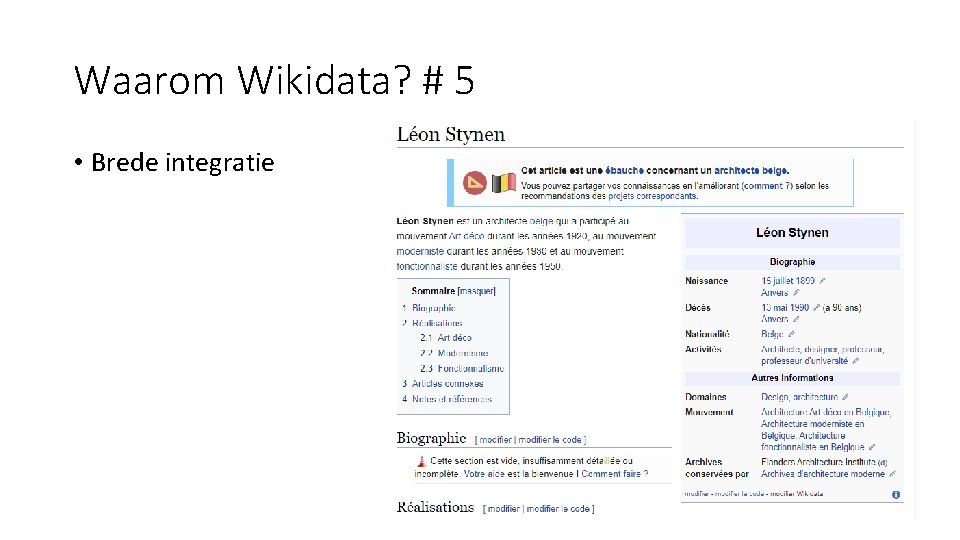Click modifier next to Biographie heading
The width and height of the screenshot is (960, 540).
pyautogui.click(x=495, y=440)
